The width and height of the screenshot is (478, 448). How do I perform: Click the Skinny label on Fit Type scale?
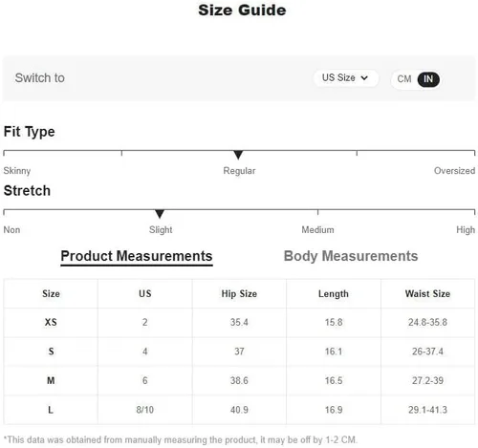[x=17, y=171]
